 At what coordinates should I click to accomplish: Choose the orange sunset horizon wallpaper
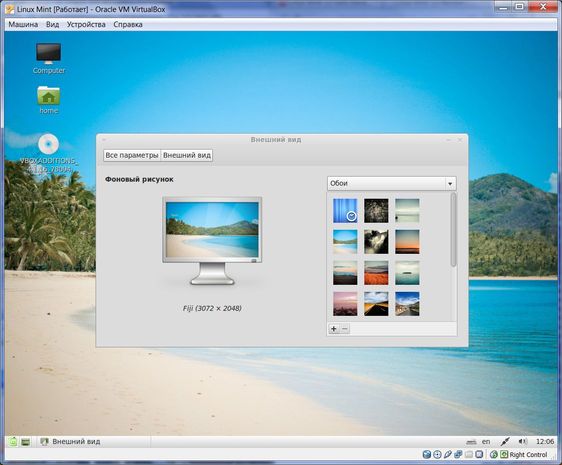pos(407,242)
